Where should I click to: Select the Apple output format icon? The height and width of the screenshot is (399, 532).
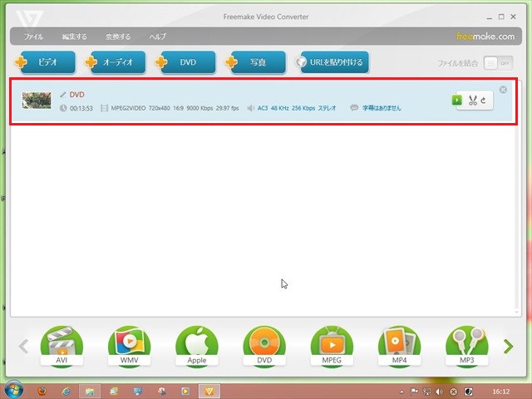196,344
